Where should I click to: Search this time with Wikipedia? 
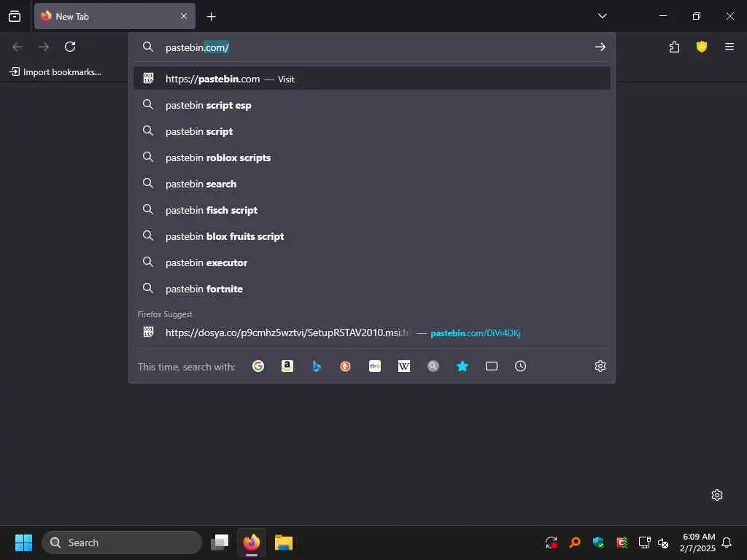click(x=404, y=366)
